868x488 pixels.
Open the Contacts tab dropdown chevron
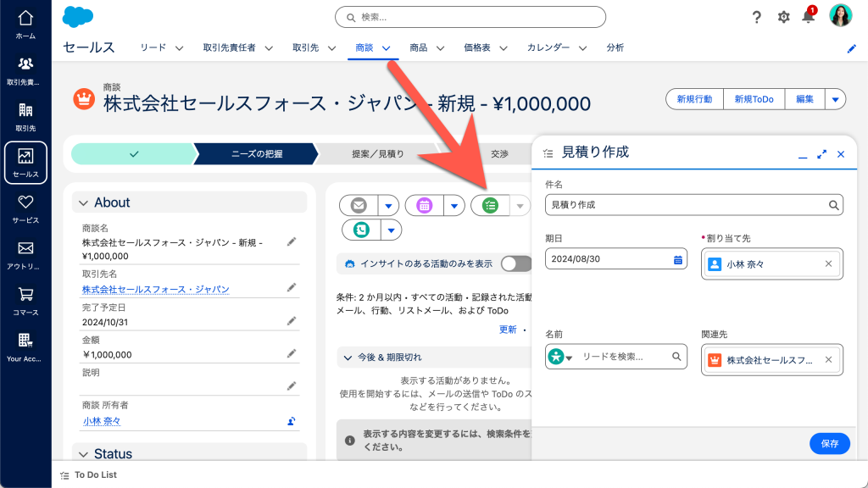269,48
